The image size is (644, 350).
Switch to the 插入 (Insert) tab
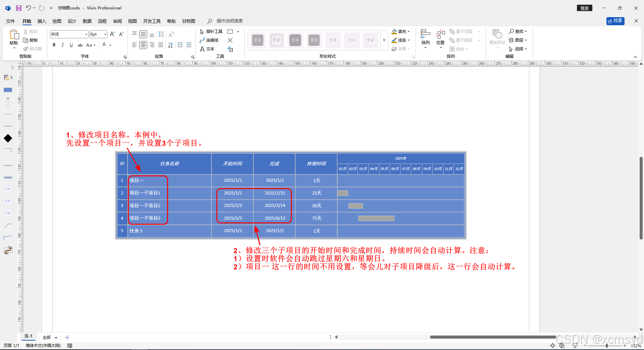click(42, 21)
